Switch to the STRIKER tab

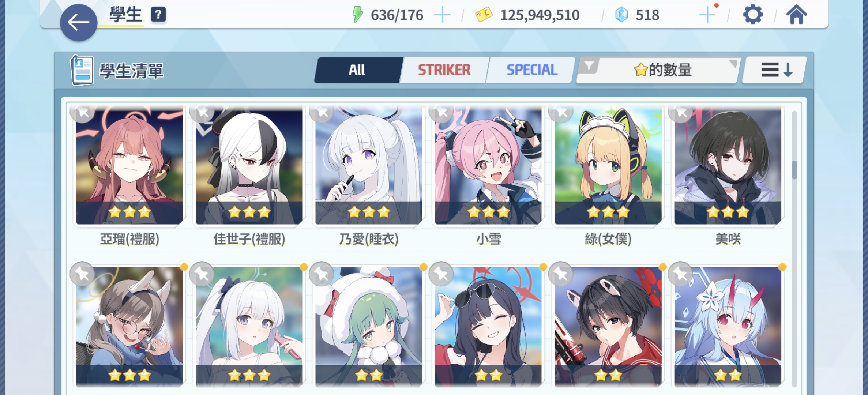444,70
